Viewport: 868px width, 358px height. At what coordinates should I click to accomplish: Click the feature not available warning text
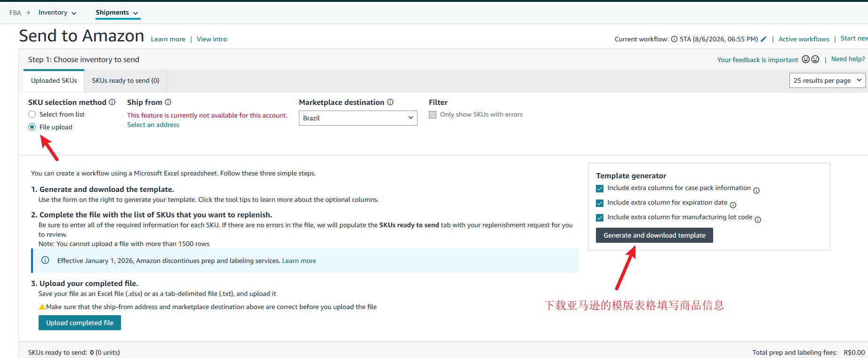point(207,115)
